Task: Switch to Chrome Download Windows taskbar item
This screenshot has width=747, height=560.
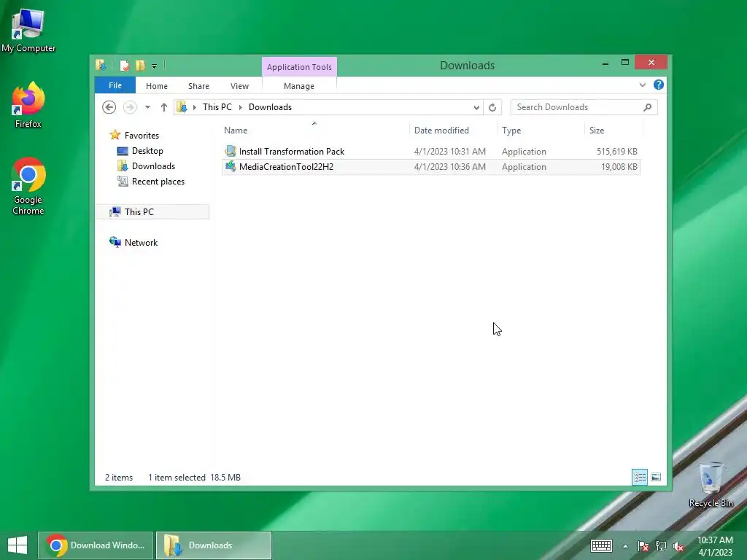Action: tap(96, 545)
